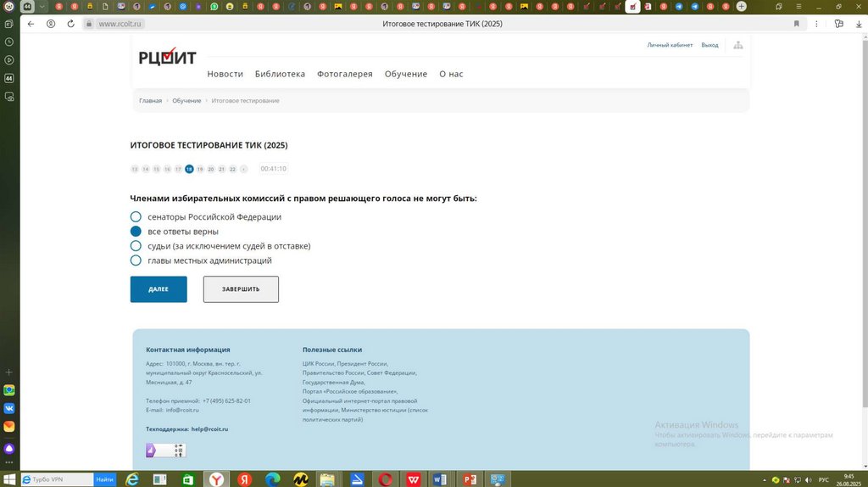
Task: Open PowerPoint from the taskbar
Action: [470, 479]
